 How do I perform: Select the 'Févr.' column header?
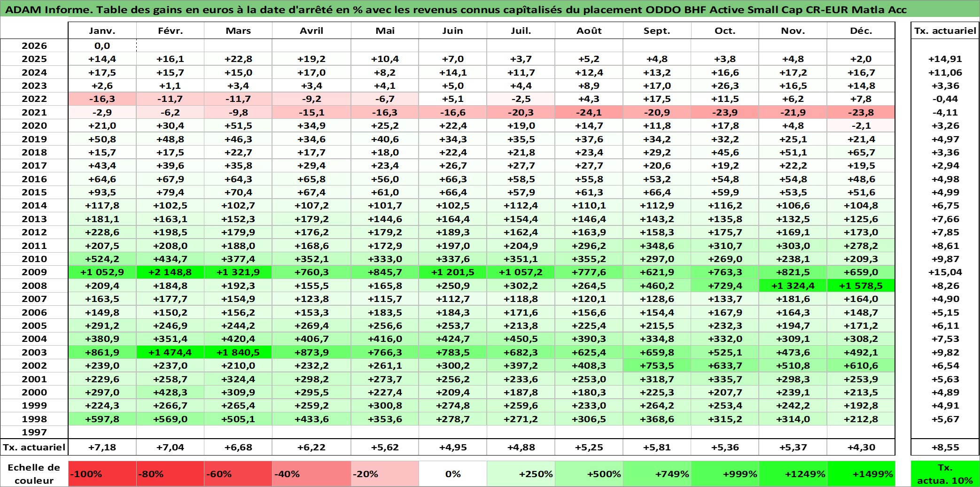(x=170, y=31)
